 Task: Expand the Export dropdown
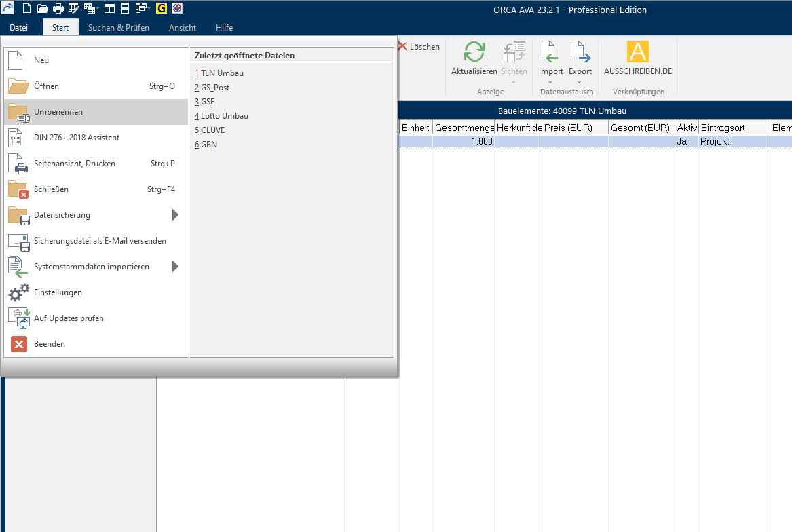580,83
